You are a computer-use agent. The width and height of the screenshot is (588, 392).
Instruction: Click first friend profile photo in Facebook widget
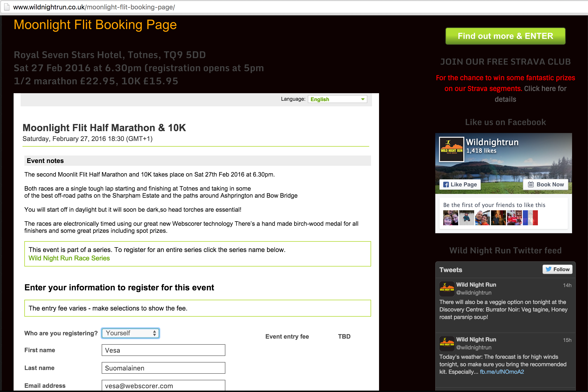(450, 218)
